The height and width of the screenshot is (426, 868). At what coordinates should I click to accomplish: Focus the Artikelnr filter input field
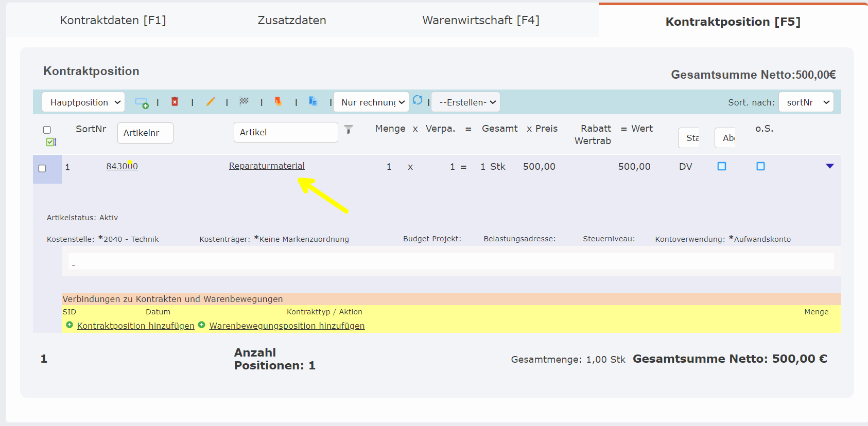click(145, 133)
